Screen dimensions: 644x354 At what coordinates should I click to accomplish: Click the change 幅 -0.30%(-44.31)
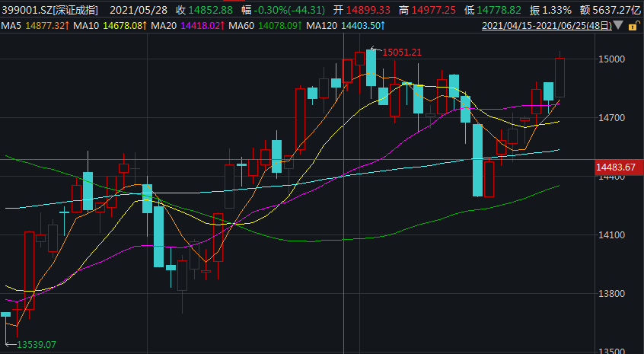[283, 10]
